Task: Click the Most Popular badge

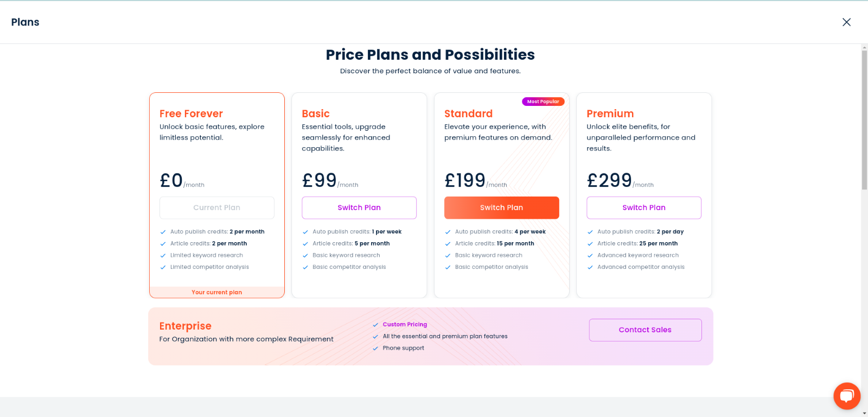Action: [x=543, y=101]
